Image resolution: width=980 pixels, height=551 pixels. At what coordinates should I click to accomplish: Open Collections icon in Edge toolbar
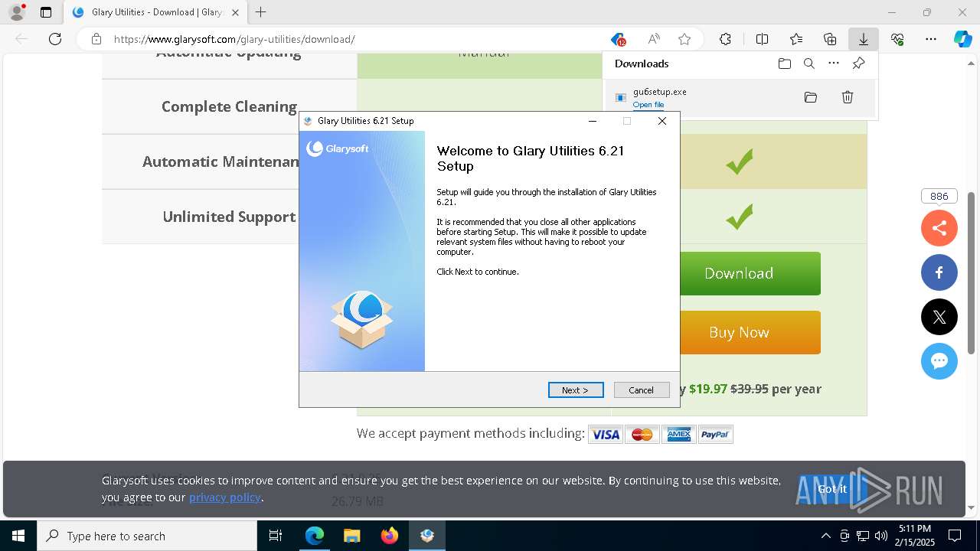[x=830, y=39]
